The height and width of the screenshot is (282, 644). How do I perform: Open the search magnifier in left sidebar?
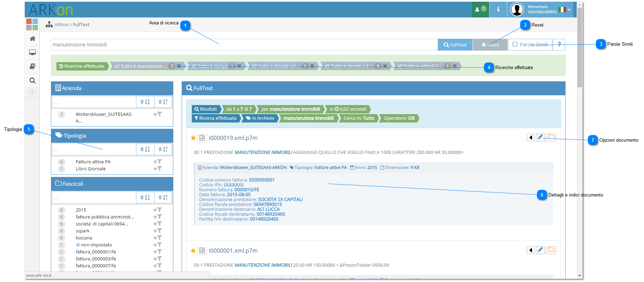(32, 81)
